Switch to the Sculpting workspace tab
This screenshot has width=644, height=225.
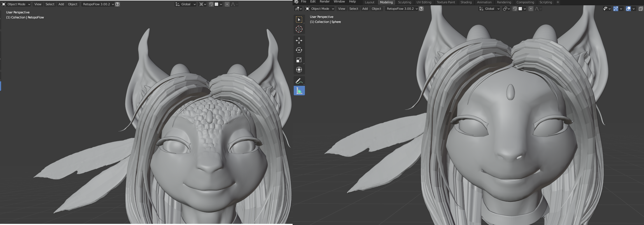point(404,2)
